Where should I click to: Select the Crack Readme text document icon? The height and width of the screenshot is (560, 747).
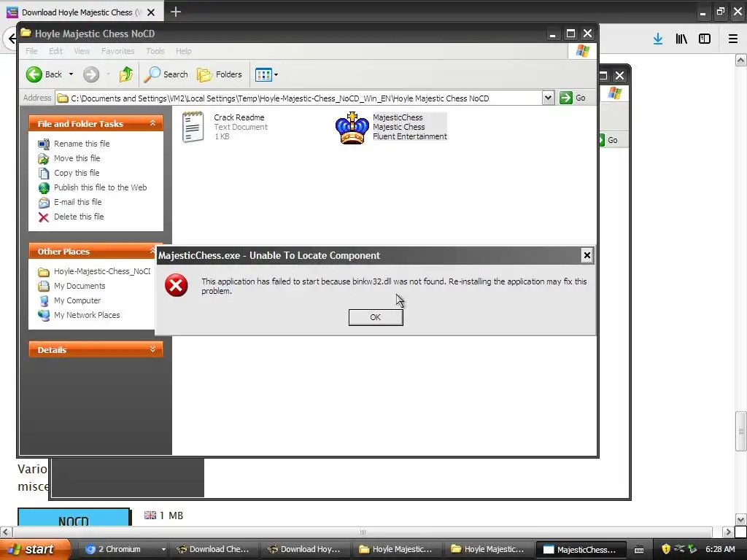point(193,127)
